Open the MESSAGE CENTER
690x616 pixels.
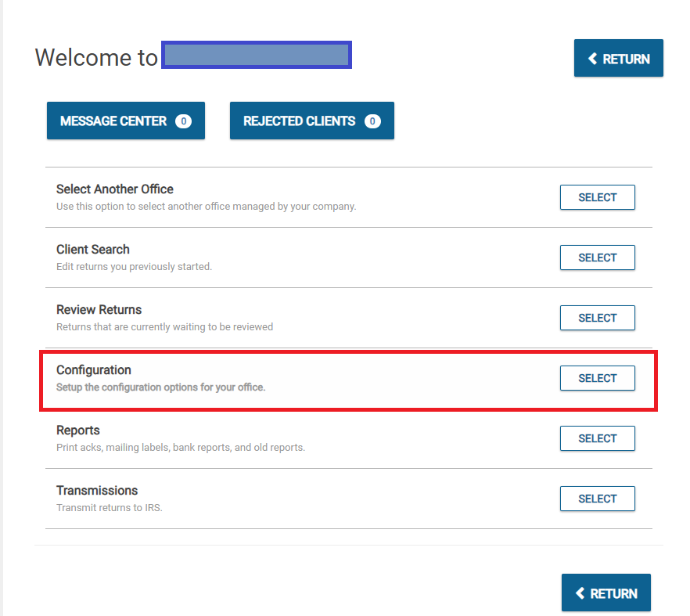114,121
